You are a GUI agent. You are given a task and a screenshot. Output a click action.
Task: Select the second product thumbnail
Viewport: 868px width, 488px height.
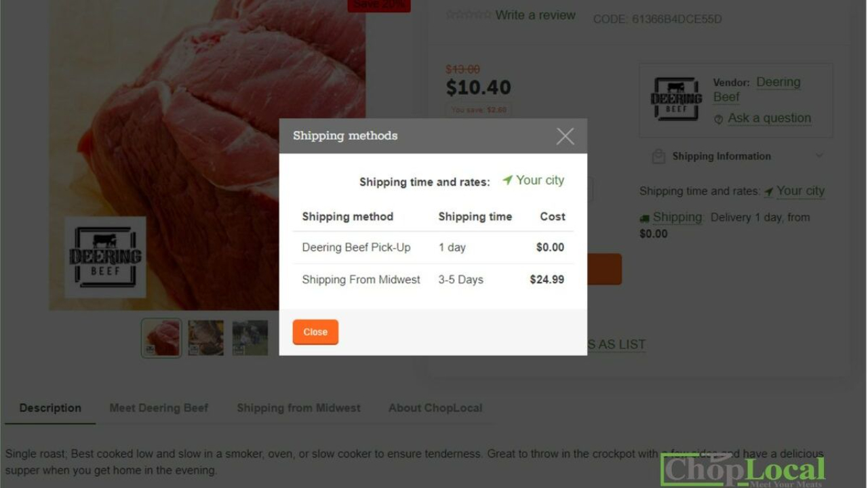(x=205, y=338)
